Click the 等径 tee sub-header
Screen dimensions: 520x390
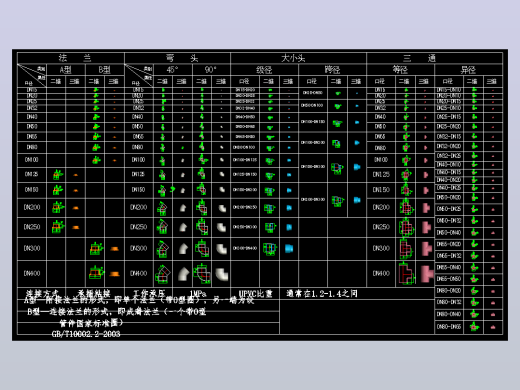coord(400,70)
